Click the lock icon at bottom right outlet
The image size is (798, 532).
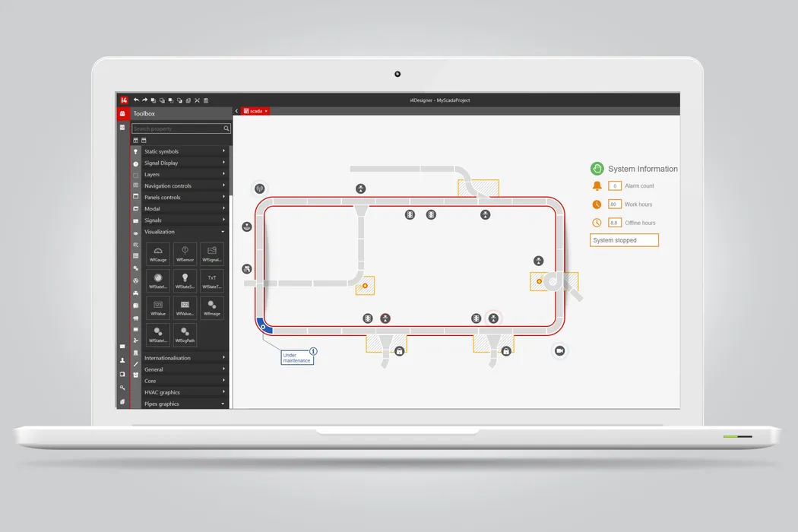pos(506,351)
